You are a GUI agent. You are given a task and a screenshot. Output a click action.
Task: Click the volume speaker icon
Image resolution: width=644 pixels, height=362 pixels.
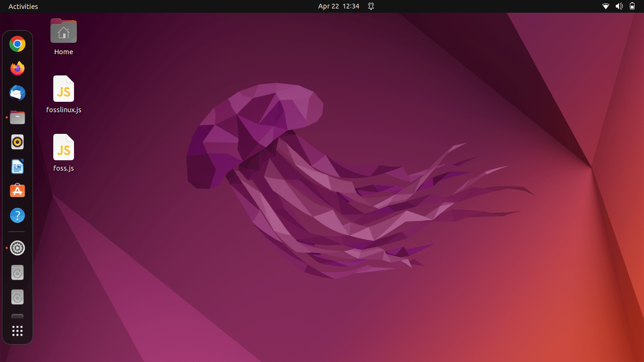click(619, 6)
